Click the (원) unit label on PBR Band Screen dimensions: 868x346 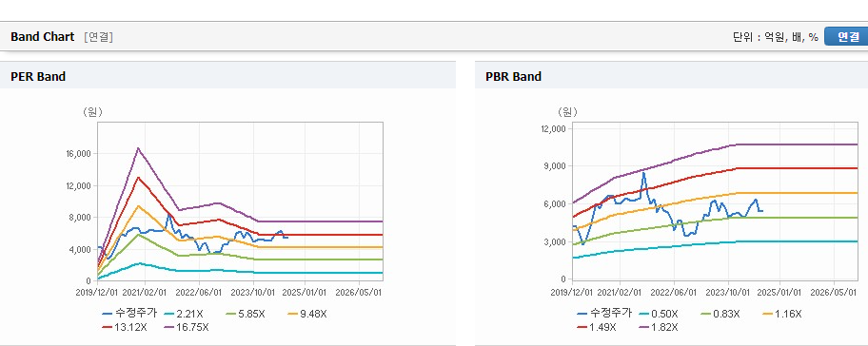tap(567, 112)
